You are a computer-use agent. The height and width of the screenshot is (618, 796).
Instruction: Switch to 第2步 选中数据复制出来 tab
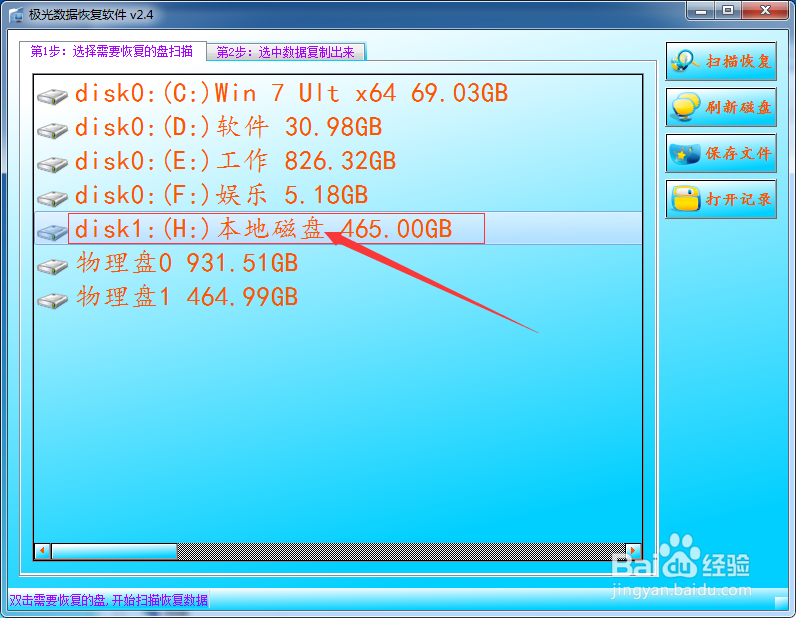tap(286, 52)
